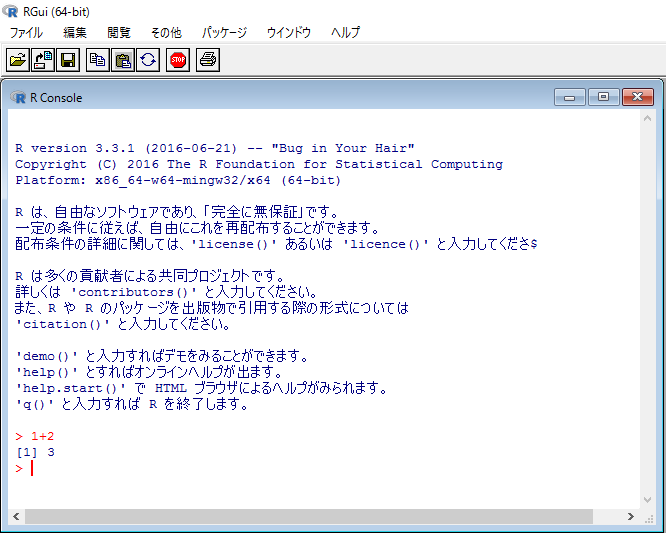Open the 閲覧 menu

(119, 32)
